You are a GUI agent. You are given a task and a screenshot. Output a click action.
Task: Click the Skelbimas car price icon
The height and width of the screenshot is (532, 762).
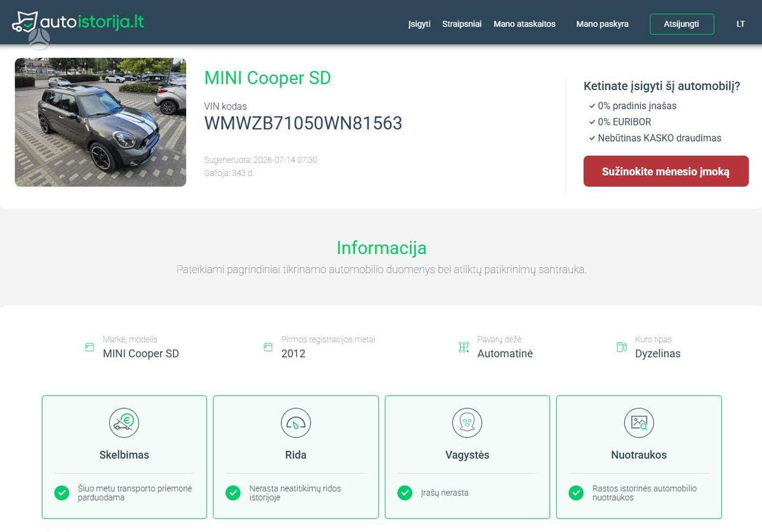pos(124,423)
